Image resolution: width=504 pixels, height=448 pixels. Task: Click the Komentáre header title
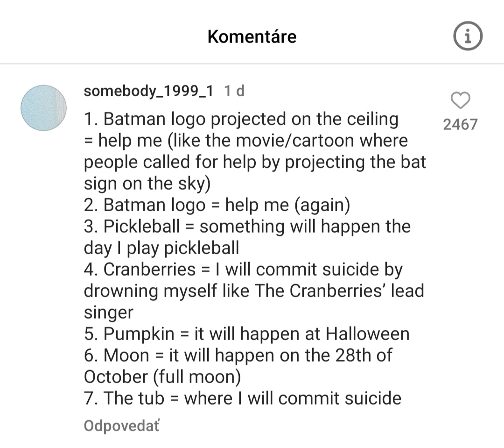click(x=252, y=36)
